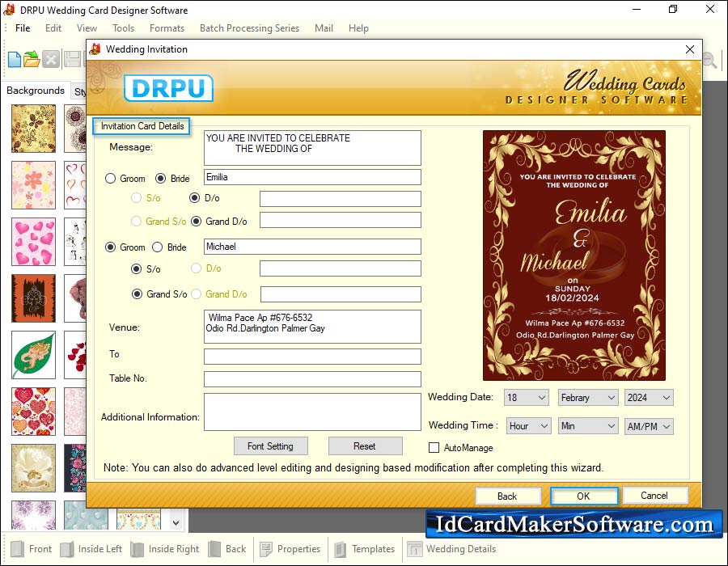Click the Invitation Card Details tab label
The image size is (728, 566).
tap(142, 126)
